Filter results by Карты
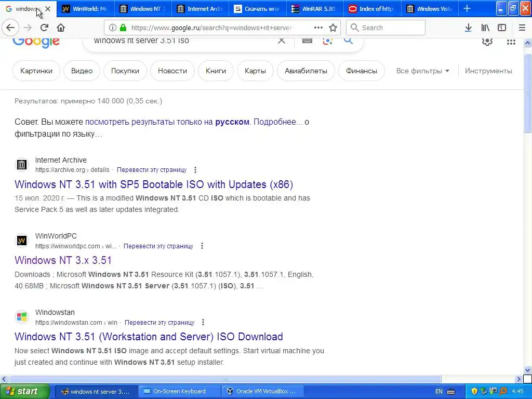Screen dimensions: 532x399 [255, 71]
